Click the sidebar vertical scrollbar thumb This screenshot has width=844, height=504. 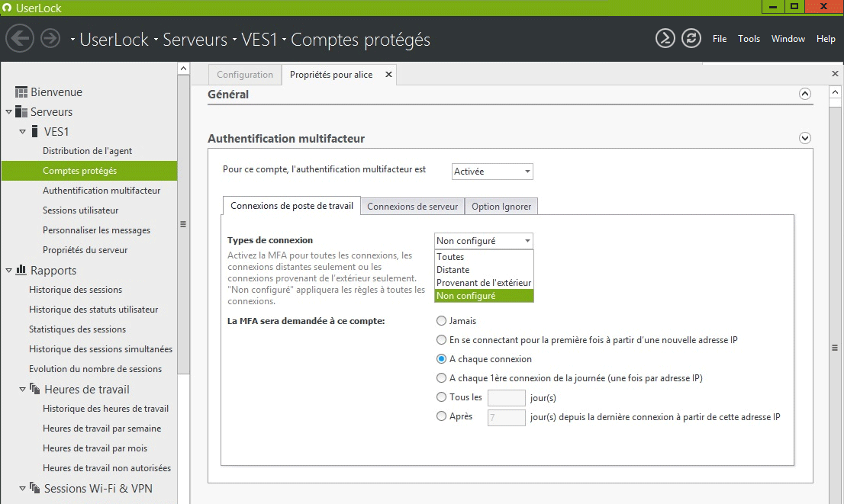(x=183, y=223)
